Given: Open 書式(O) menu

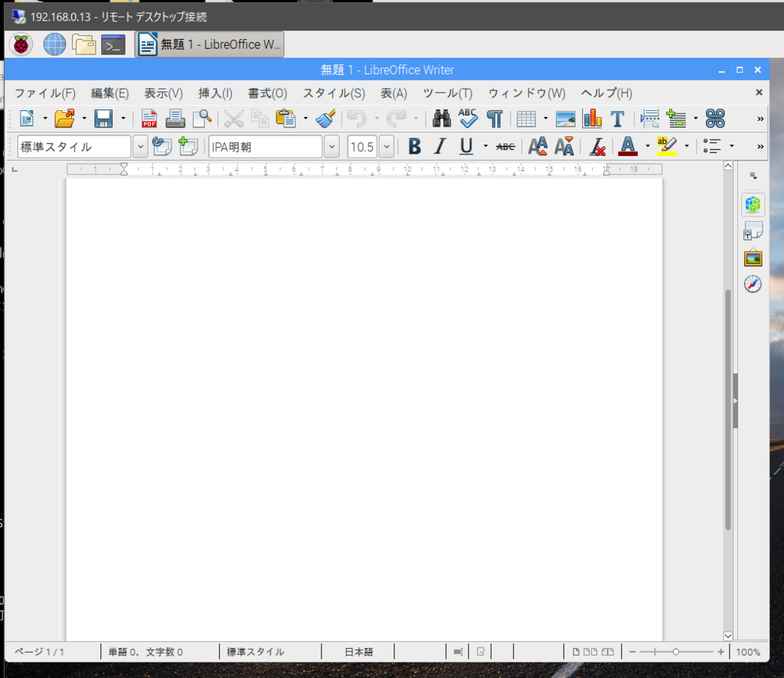Looking at the screenshot, I should click(267, 93).
